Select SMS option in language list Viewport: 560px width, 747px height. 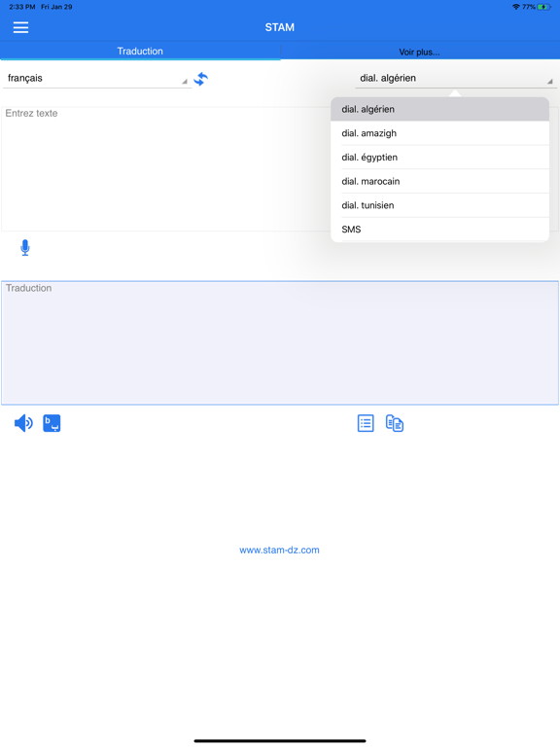pos(440,230)
